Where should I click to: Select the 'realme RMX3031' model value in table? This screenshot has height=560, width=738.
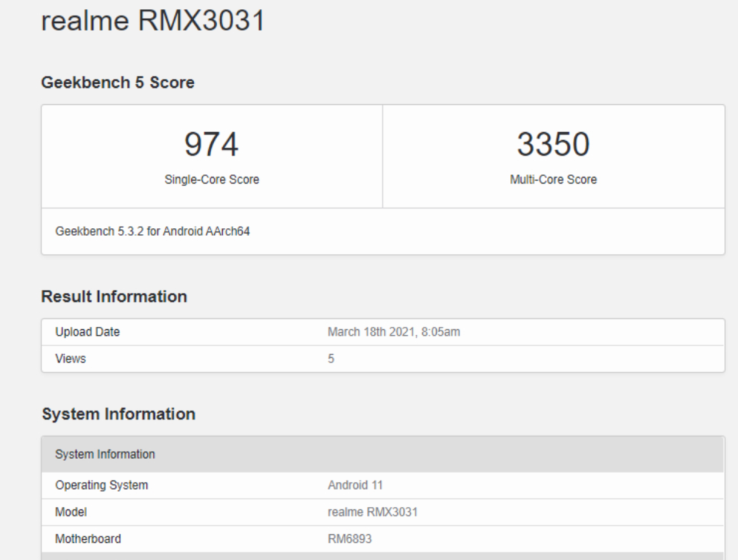[373, 512]
